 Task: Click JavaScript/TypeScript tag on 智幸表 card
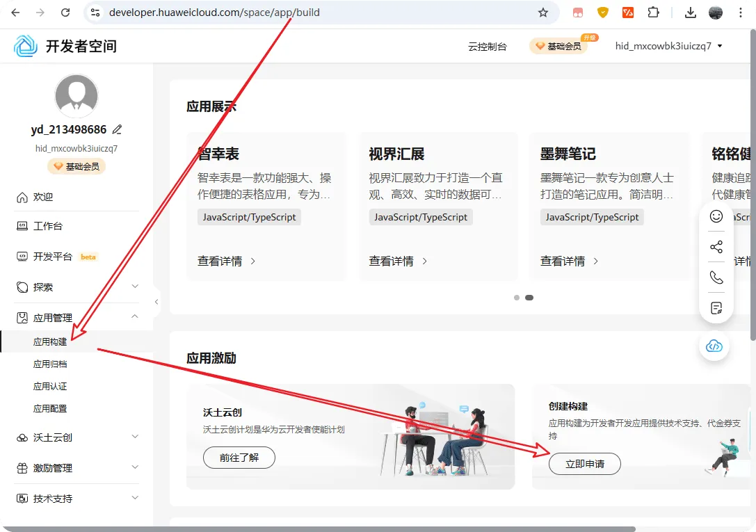coord(249,218)
